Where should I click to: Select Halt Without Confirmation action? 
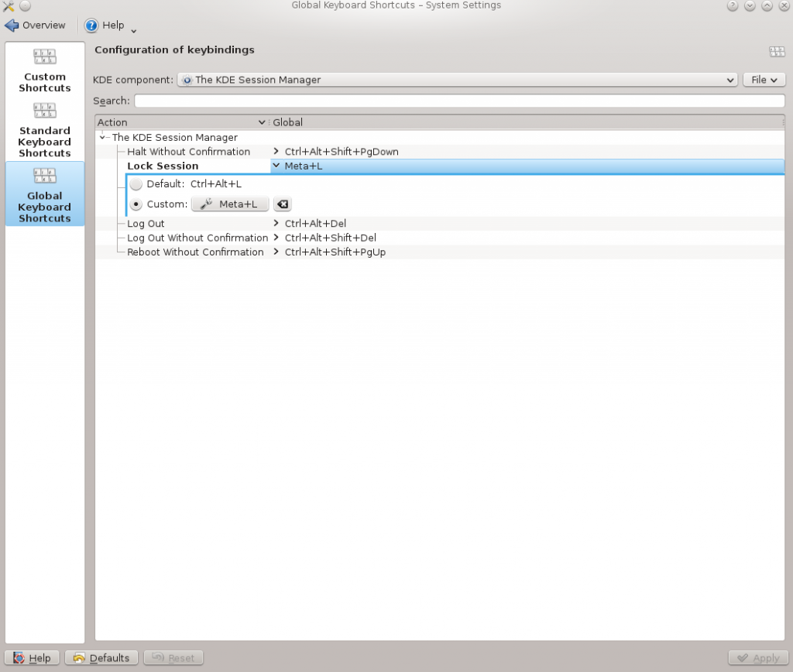click(189, 152)
